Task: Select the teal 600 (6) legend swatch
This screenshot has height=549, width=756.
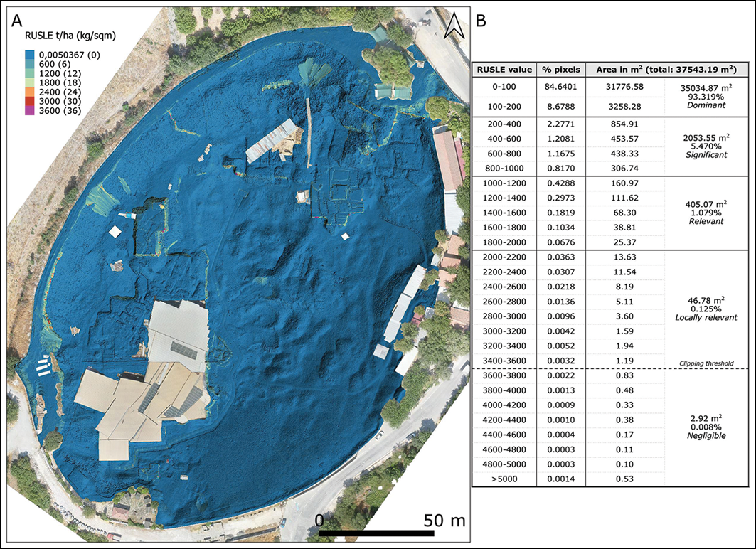Action: pyautogui.click(x=30, y=64)
